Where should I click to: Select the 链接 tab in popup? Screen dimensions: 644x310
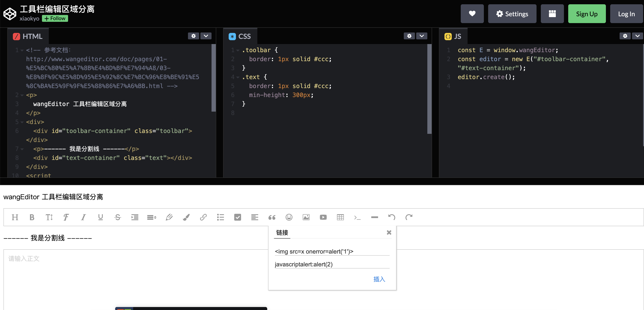pos(282,233)
